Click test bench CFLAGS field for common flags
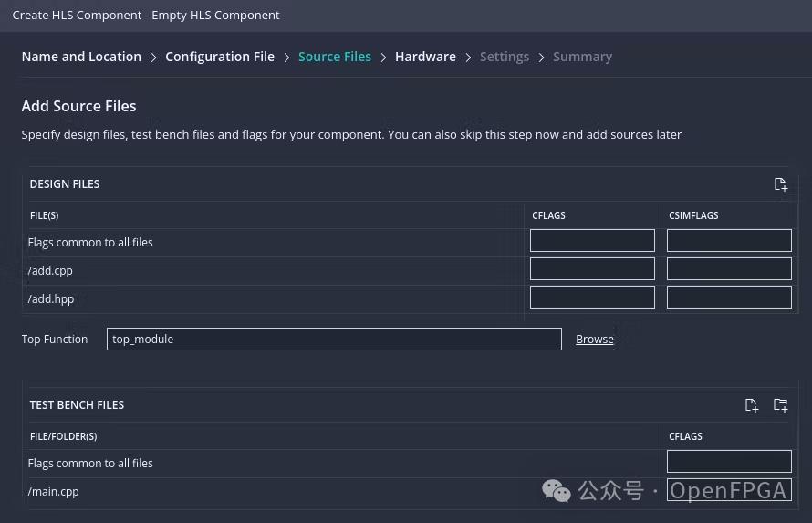Screen dimensions: 812x523 pos(729,462)
